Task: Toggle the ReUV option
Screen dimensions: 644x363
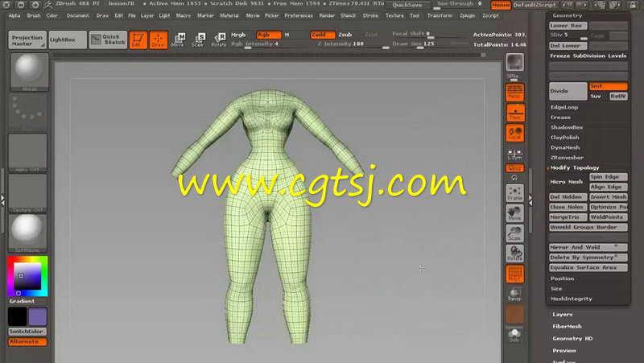Action: point(618,96)
